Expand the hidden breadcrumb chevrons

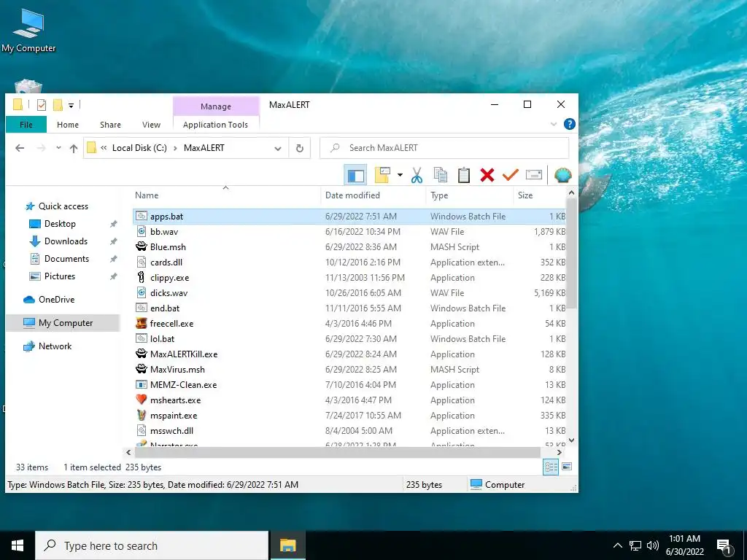104,148
